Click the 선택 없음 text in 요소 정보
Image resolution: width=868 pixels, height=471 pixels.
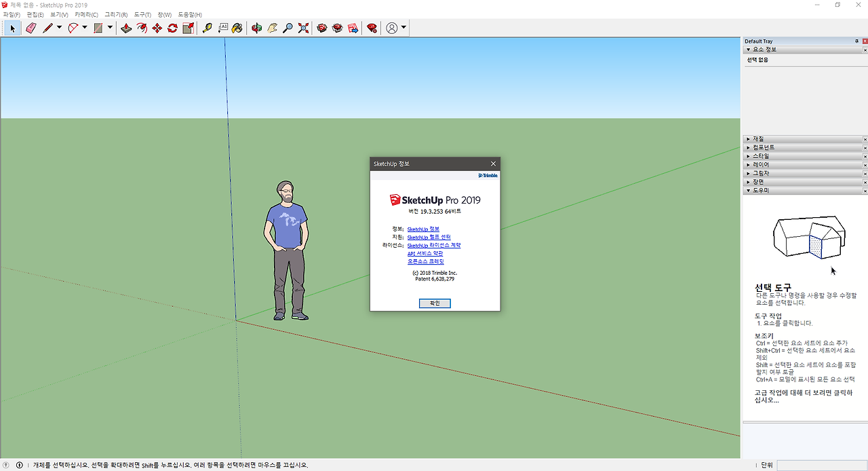pos(757,60)
